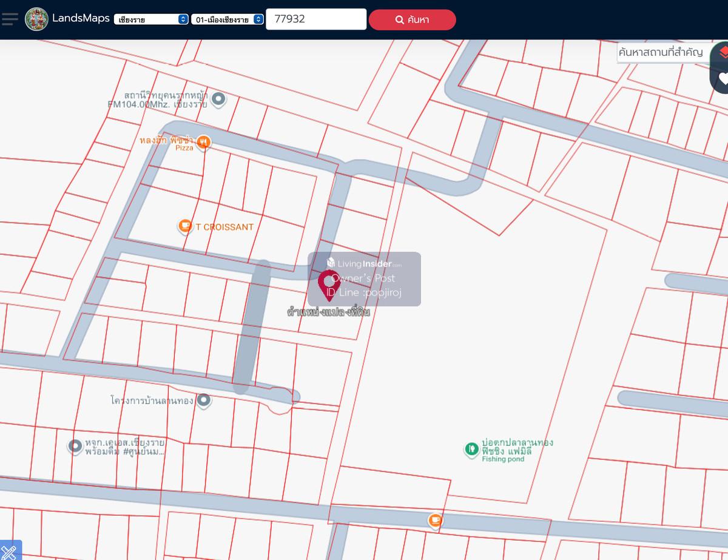Click the Department of Lands emblem logo

36,19
